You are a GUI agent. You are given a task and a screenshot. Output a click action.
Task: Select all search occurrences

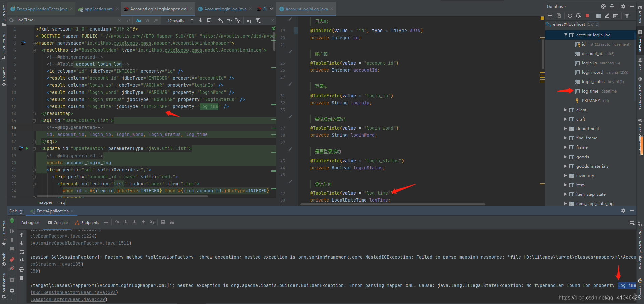[238, 20]
